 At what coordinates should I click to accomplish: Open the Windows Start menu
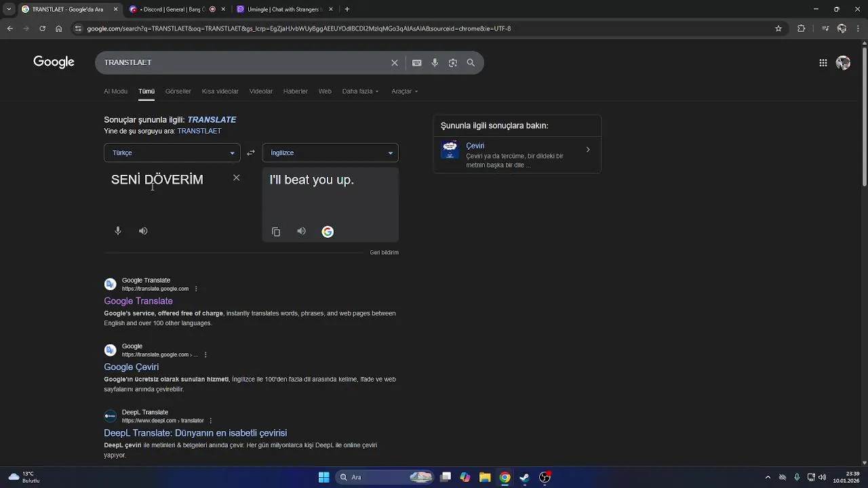pos(324,477)
